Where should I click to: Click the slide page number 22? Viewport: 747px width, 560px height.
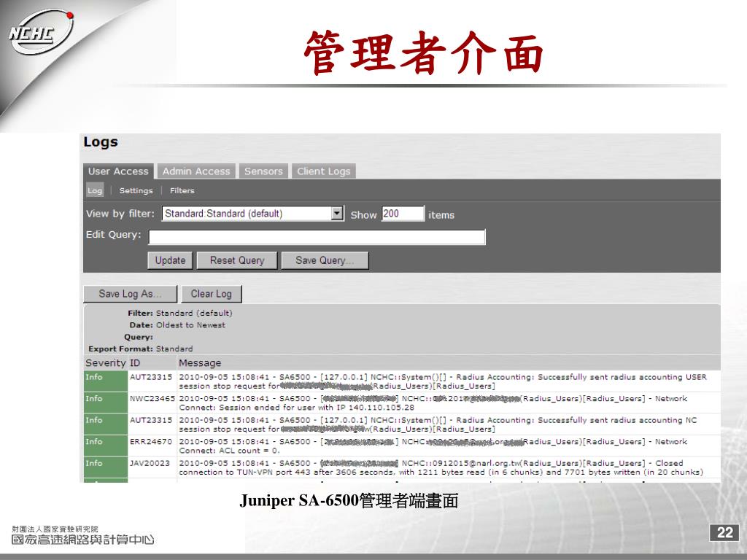pos(724,532)
